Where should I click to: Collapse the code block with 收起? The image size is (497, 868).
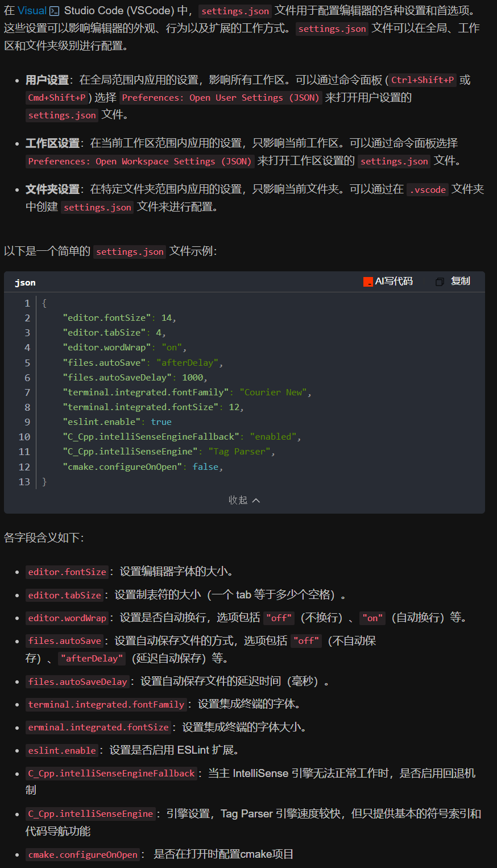point(244,500)
